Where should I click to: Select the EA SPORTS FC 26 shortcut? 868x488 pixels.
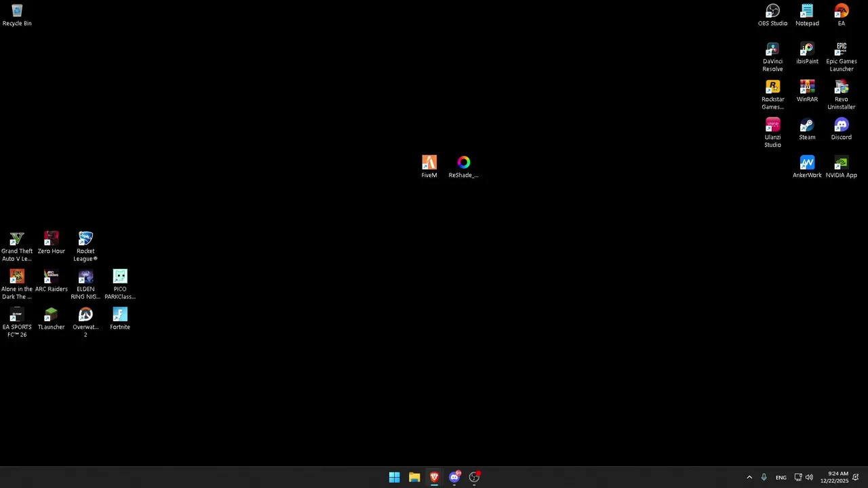click(17, 323)
